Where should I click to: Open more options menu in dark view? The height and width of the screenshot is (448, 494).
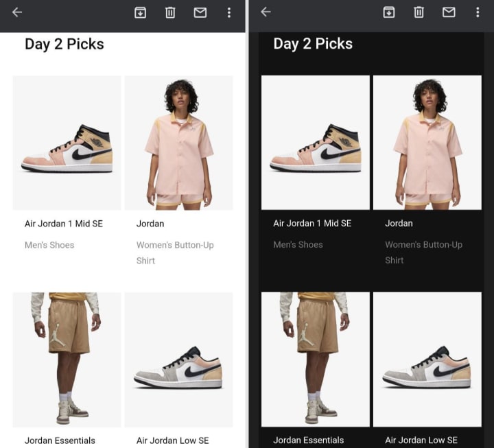pyautogui.click(x=478, y=12)
